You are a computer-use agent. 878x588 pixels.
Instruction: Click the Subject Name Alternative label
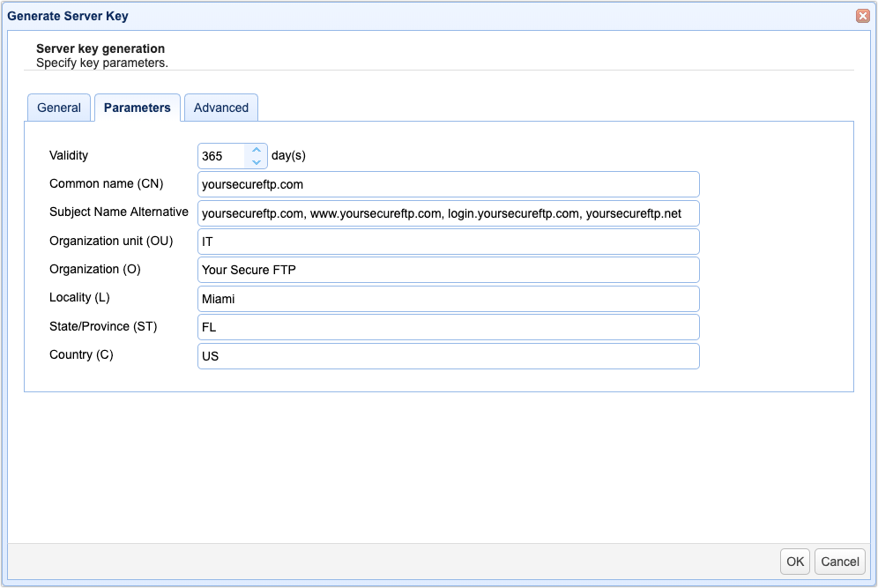tap(119, 212)
